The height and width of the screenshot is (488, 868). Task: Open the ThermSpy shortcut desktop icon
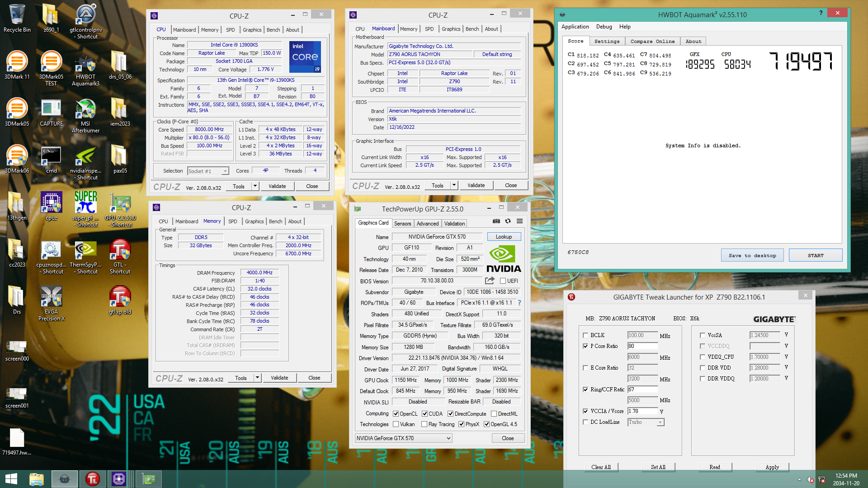[85, 257]
